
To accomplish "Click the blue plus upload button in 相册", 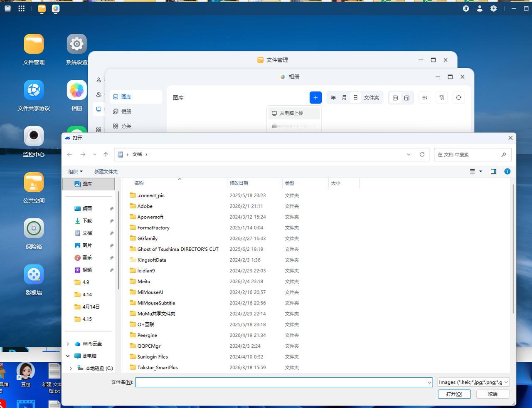I will tap(315, 97).
